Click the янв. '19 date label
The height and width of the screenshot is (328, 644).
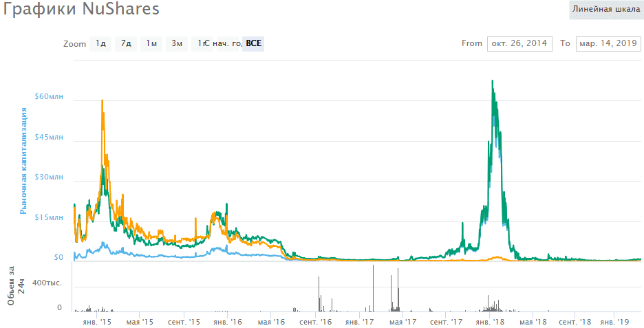pyautogui.click(x=614, y=322)
